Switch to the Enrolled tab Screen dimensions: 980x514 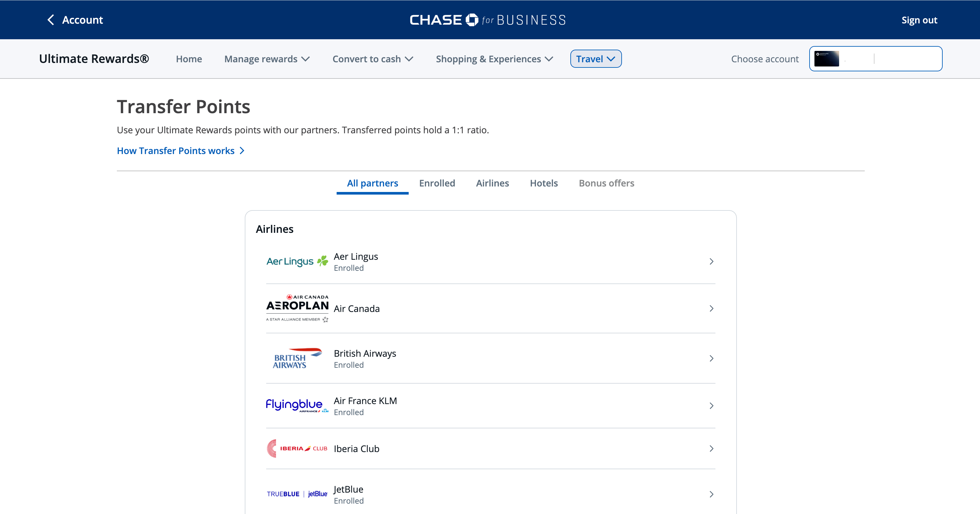437,183
